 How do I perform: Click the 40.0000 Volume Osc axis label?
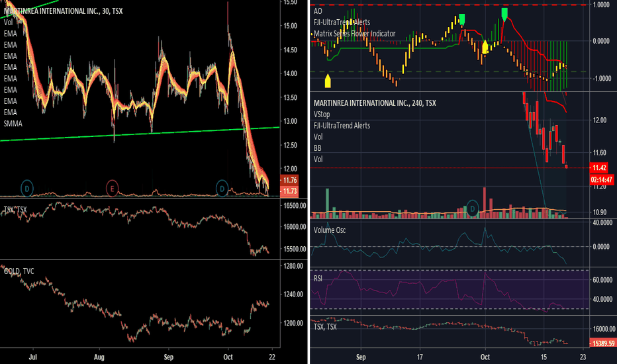pos(602,223)
